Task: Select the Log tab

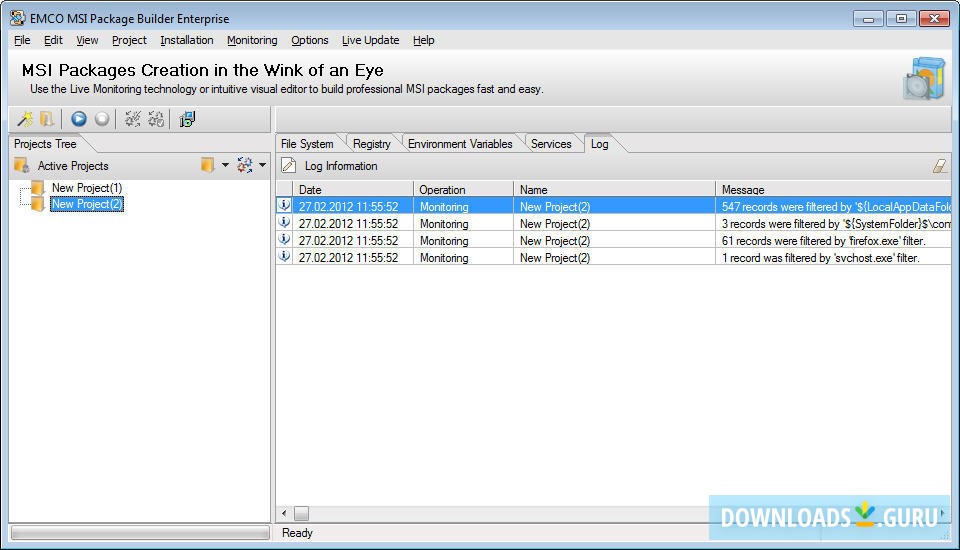Action: coord(599,144)
